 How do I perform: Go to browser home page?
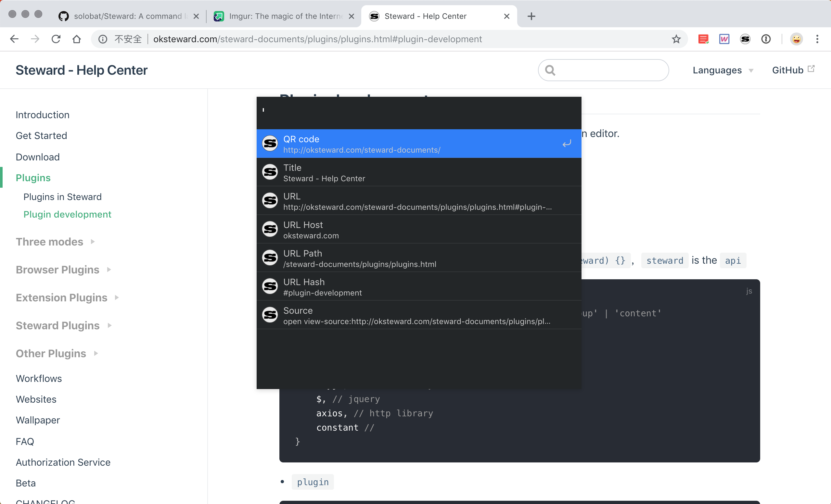(77, 39)
